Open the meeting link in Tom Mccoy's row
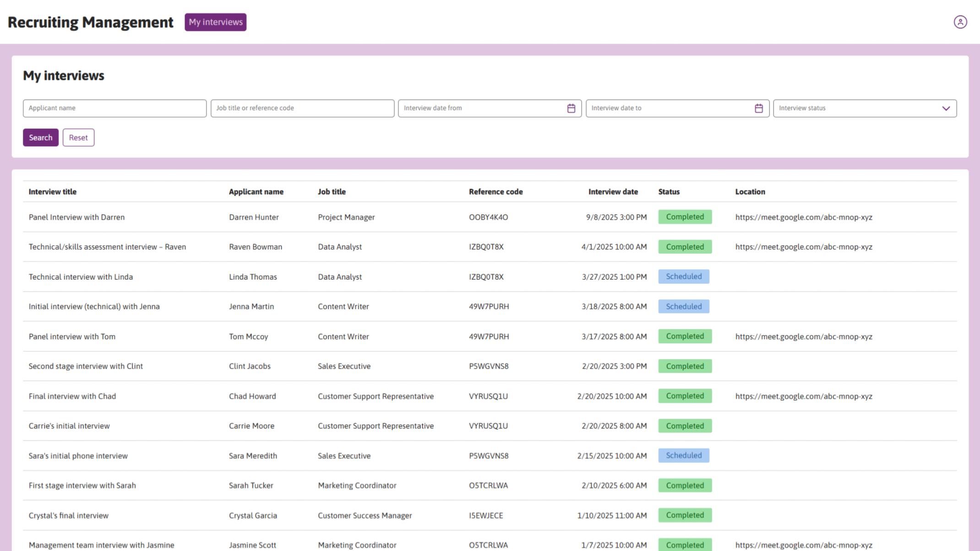 pos(804,337)
